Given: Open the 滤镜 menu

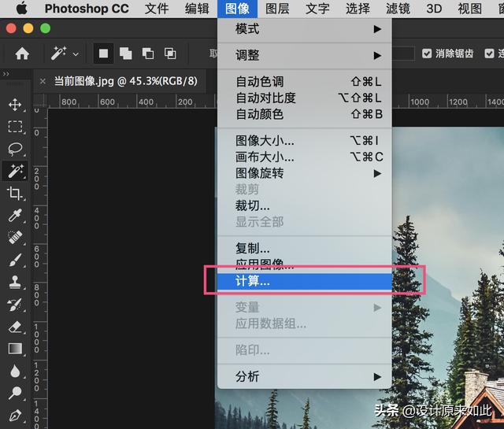Looking at the screenshot, I should coord(398,9).
